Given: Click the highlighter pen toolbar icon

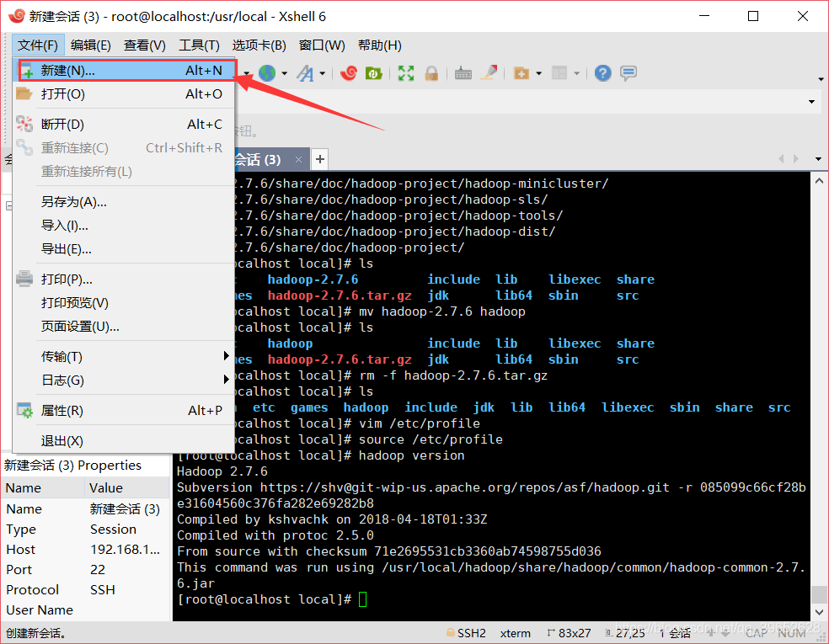Looking at the screenshot, I should point(489,72).
